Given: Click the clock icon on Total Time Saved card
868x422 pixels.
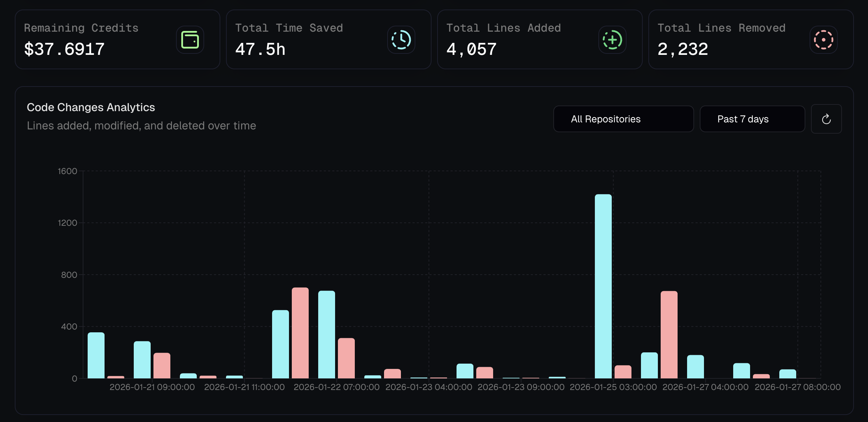Looking at the screenshot, I should (x=401, y=39).
